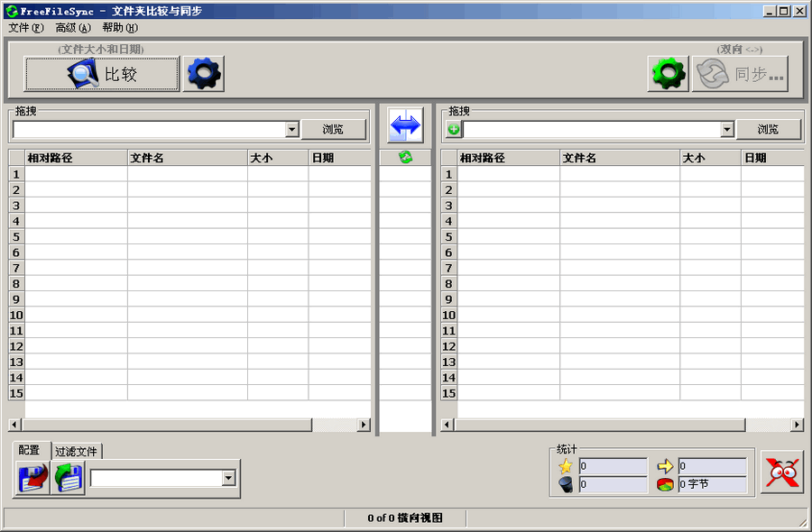Open the right folder path dropdown

tap(727, 129)
